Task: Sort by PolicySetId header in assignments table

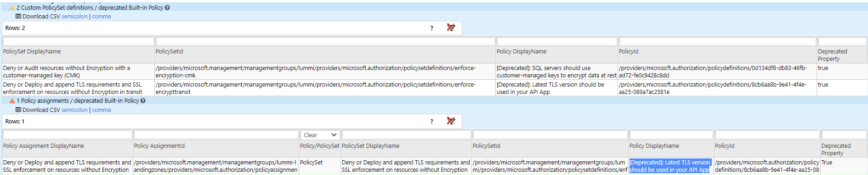Action: (x=550, y=149)
